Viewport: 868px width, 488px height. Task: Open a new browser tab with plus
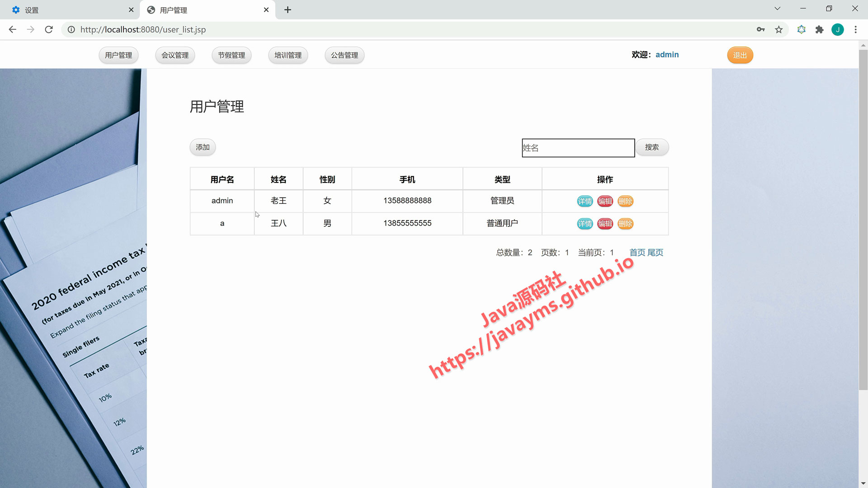point(288,9)
